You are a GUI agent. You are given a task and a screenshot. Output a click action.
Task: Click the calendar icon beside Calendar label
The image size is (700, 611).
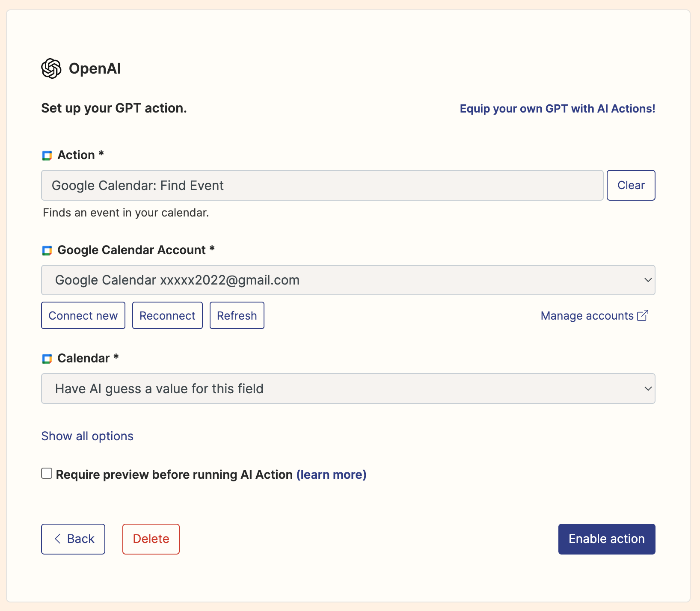(x=47, y=359)
